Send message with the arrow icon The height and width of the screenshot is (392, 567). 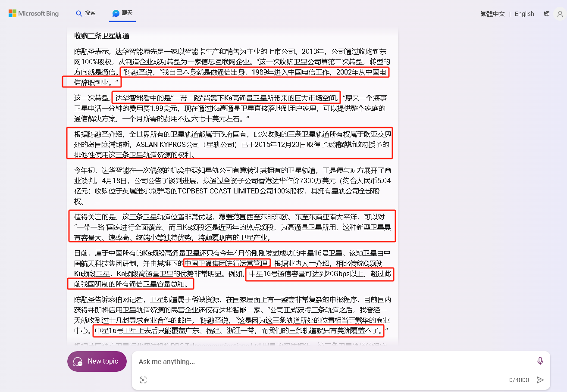point(540,380)
